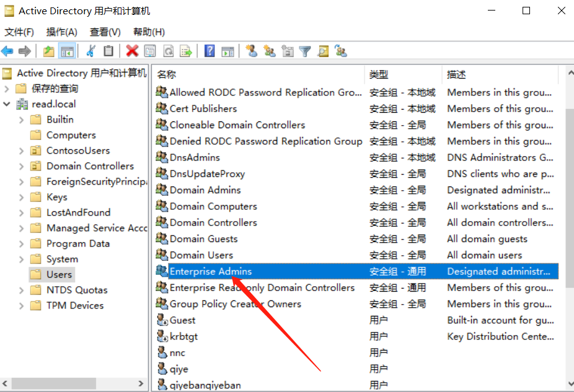This screenshot has height=392, width=574.
Task: Sort by the 名称 column header
Action: pos(258,74)
